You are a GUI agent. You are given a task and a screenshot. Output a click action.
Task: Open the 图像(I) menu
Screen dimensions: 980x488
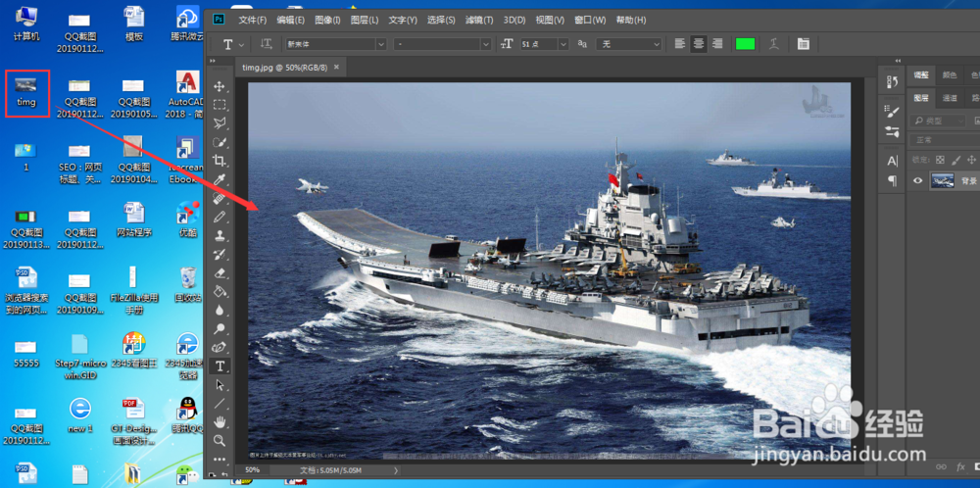click(327, 20)
